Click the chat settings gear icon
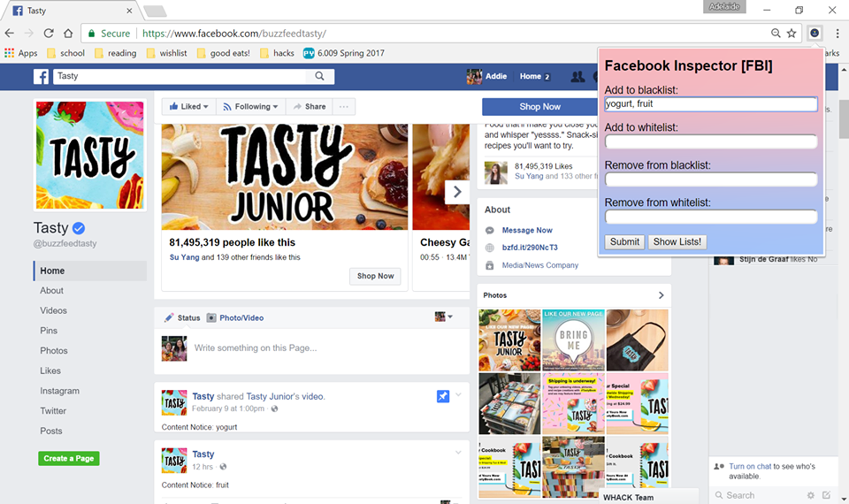849x504 pixels. point(811,495)
